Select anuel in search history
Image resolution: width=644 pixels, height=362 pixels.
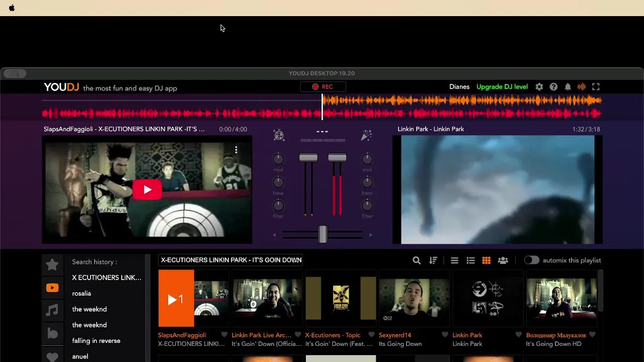click(x=80, y=356)
